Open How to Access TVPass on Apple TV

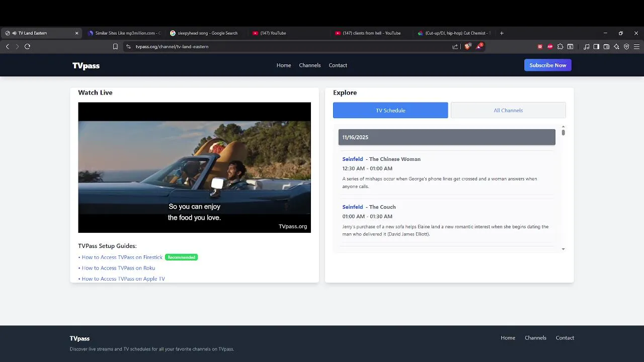pos(123,279)
